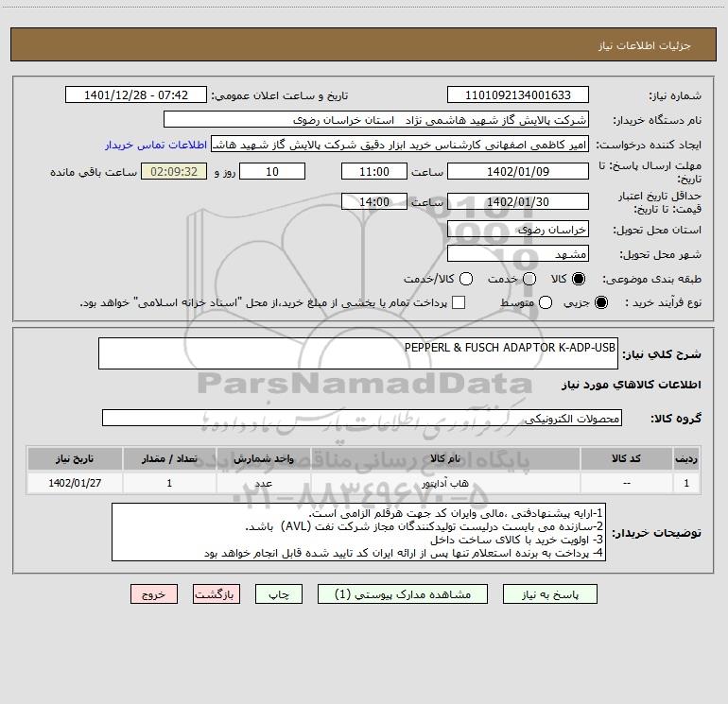Open the اطلاعات تماس خریدار link
The width and height of the screenshot is (728, 704).
tap(156, 145)
